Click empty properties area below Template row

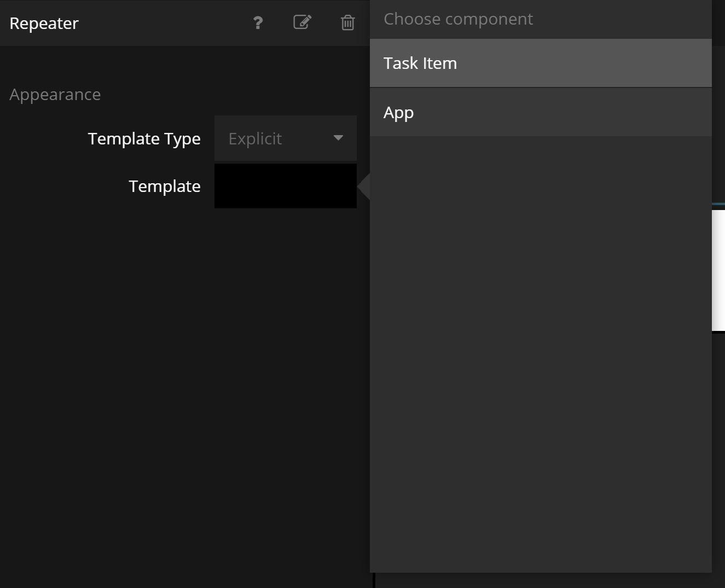tap(181, 383)
